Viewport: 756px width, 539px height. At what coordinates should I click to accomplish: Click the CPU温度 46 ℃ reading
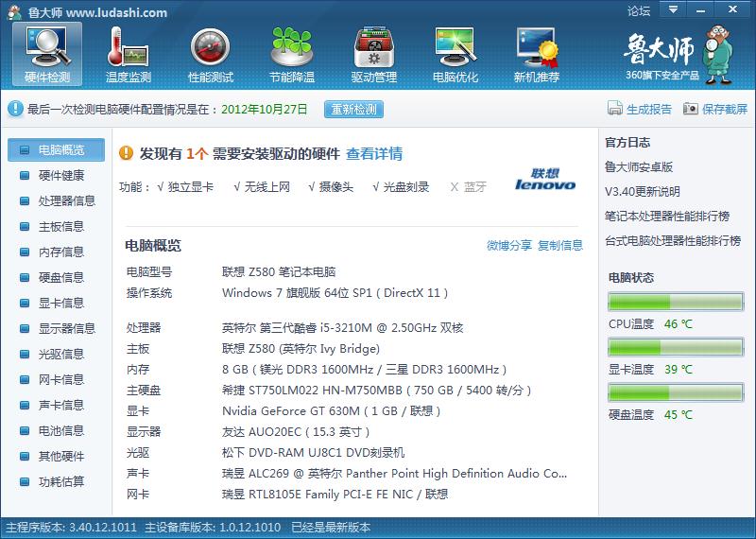(x=678, y=324)
